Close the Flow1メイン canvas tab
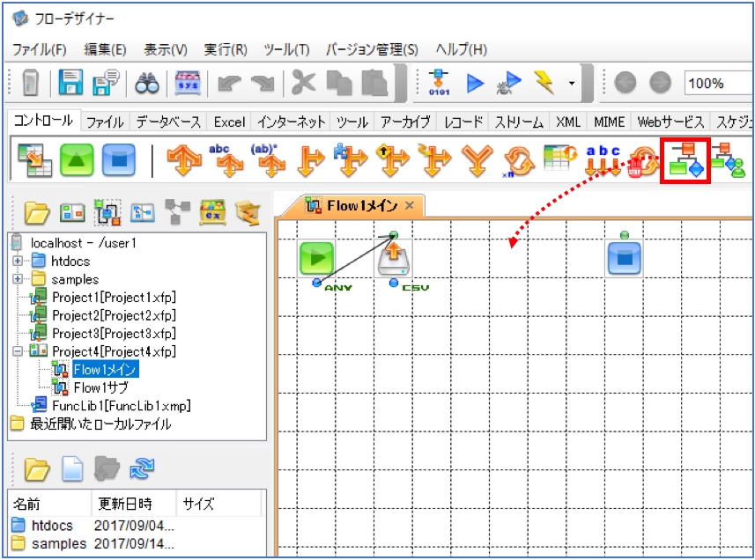The width and height of the screenshot is (755, 560). pos(410,206)
